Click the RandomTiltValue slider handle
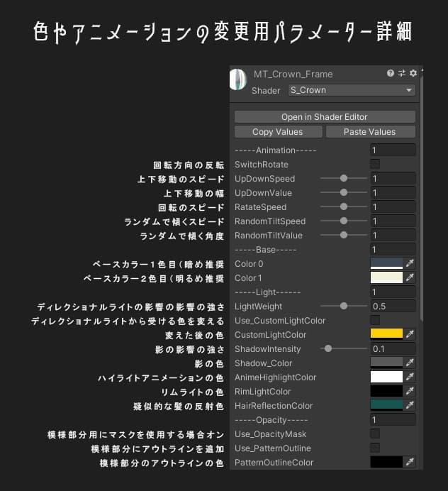Viewport: 448px width, 491px height. click(x=344, y=235)
